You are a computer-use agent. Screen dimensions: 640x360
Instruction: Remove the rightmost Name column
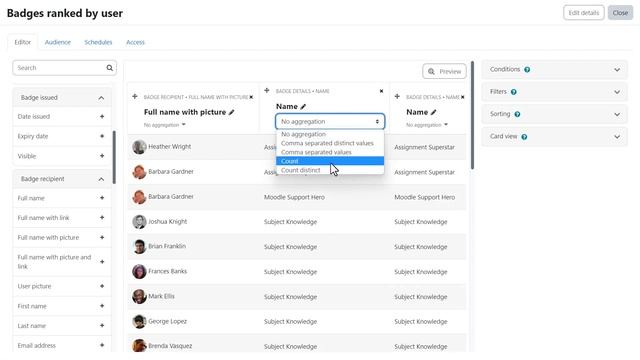click(462, 97)
